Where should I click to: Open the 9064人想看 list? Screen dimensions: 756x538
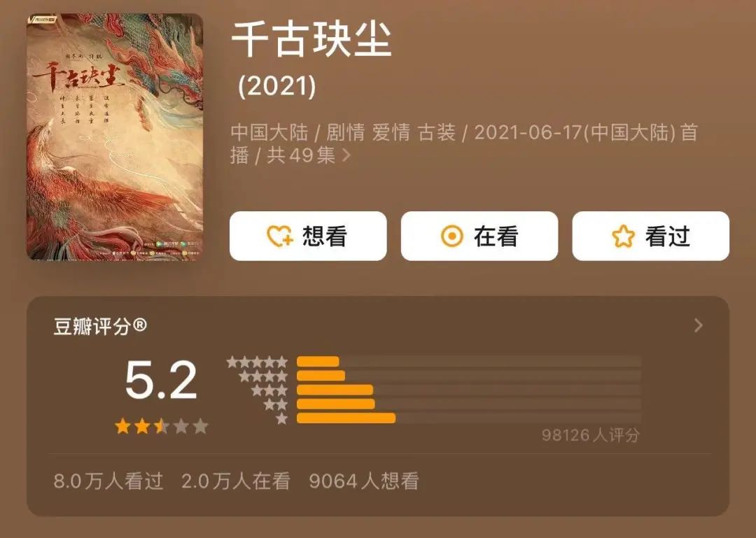tap(363, 481)
